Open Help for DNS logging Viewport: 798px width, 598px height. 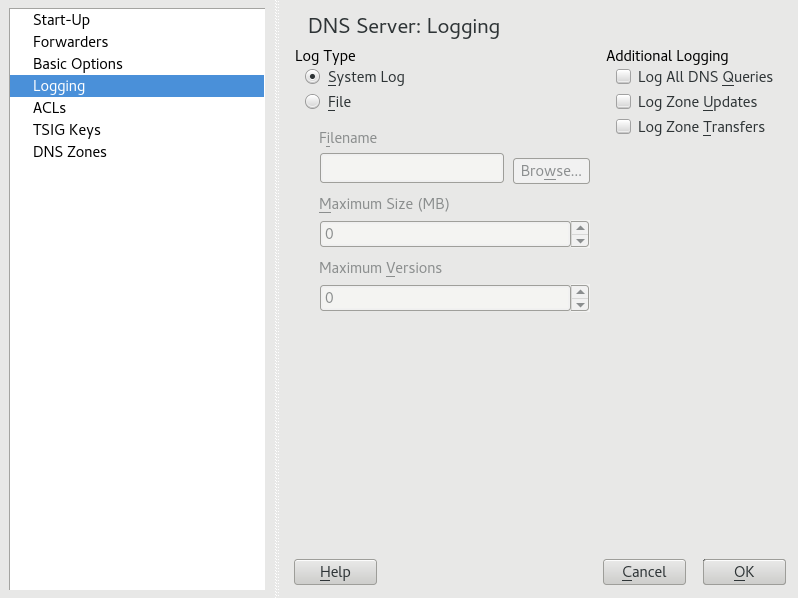pos(335,572)
